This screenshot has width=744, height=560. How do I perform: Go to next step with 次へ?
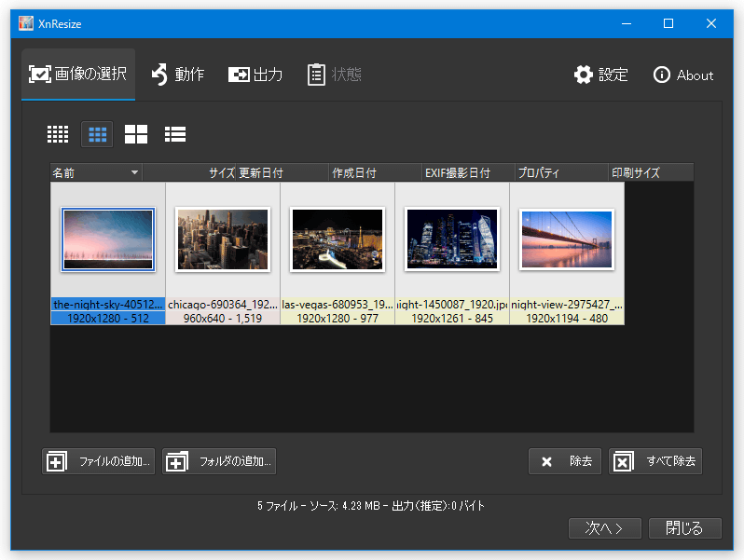click(605, 527)
